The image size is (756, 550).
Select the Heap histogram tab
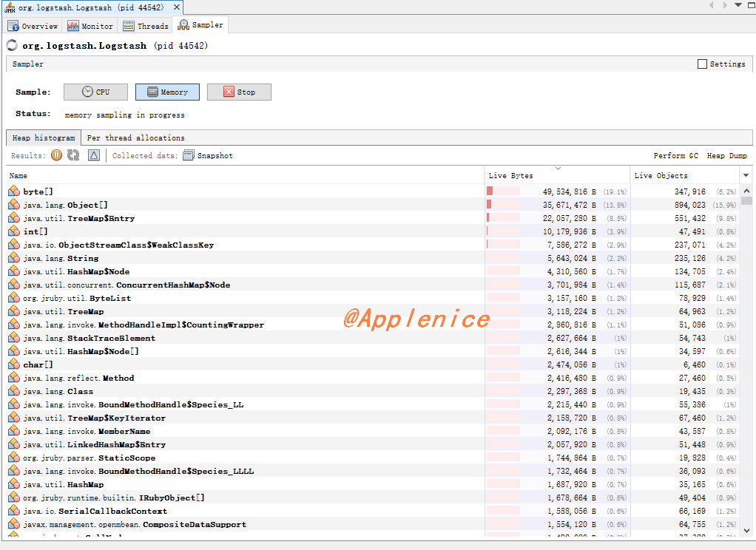coord(44,137)
